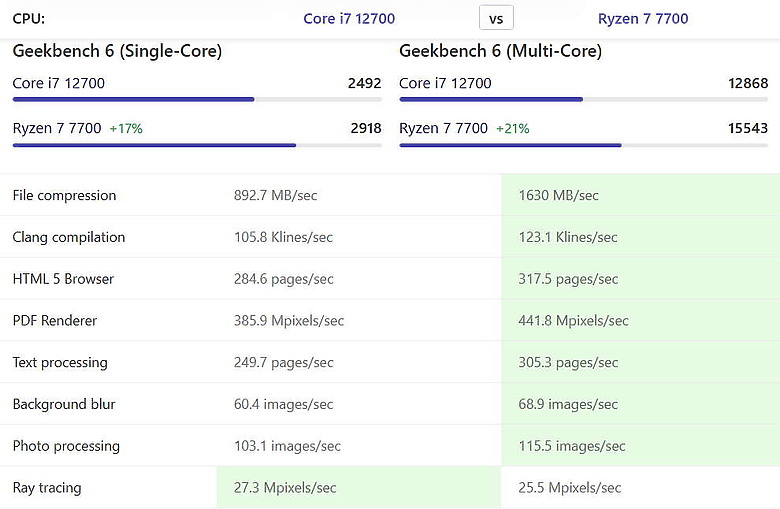Click the 27.3 Mpixels/sec value

pyautogui.click(x=285, y=488)
